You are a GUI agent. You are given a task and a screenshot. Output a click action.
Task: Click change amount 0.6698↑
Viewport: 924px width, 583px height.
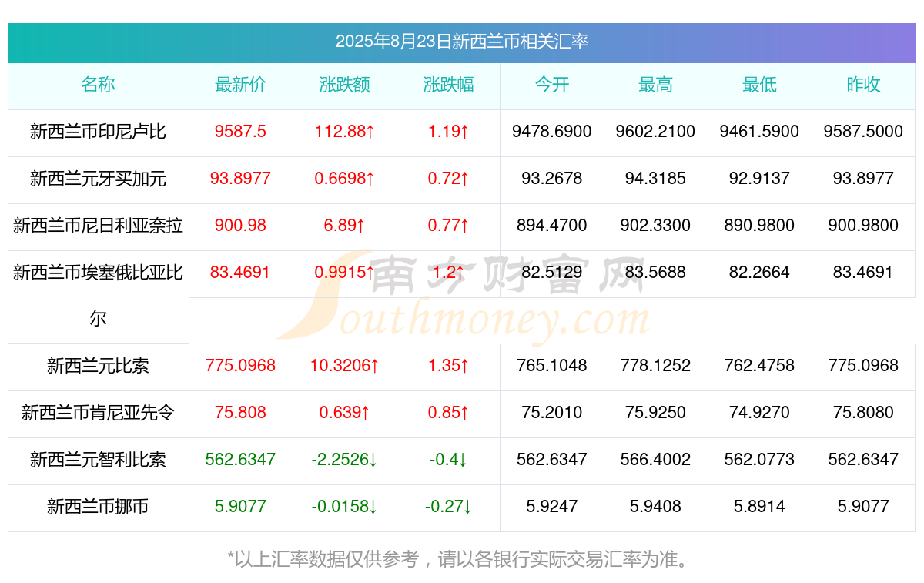click(345, 179)
